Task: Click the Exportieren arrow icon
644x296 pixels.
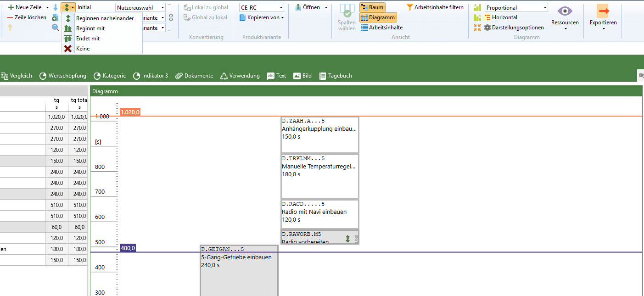Action: (603, 12)
